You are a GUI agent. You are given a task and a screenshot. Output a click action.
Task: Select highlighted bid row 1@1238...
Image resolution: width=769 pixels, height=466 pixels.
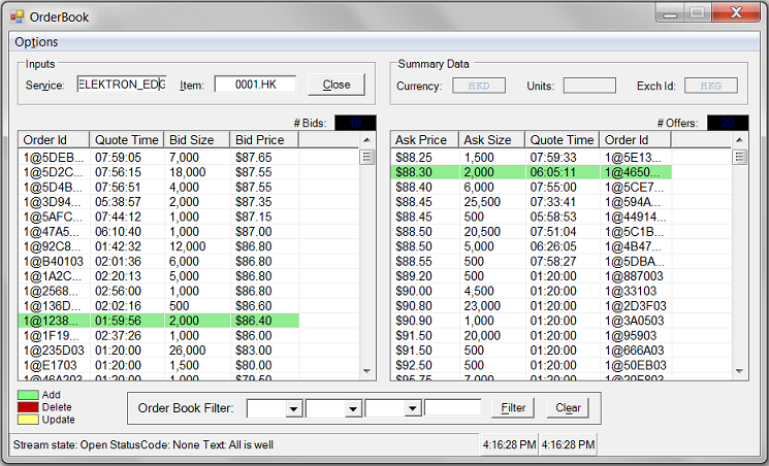tap(158, 321)
